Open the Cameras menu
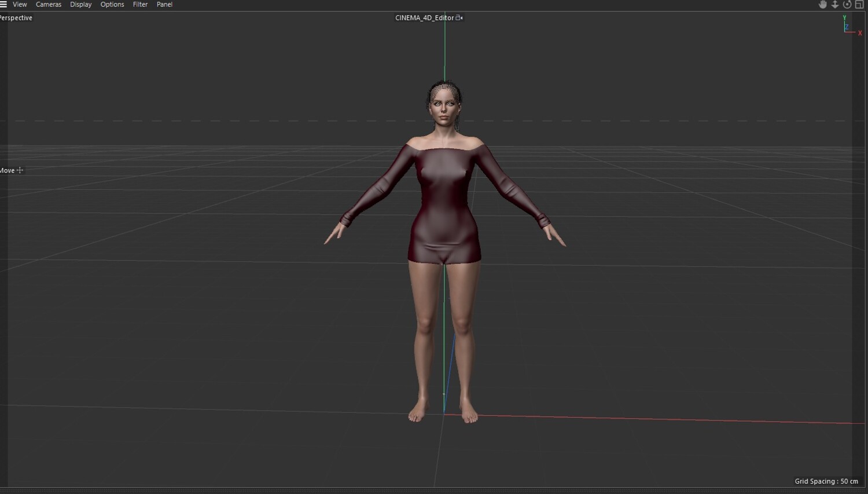Viewport: 868px width, 494px height. click(49, 4)
